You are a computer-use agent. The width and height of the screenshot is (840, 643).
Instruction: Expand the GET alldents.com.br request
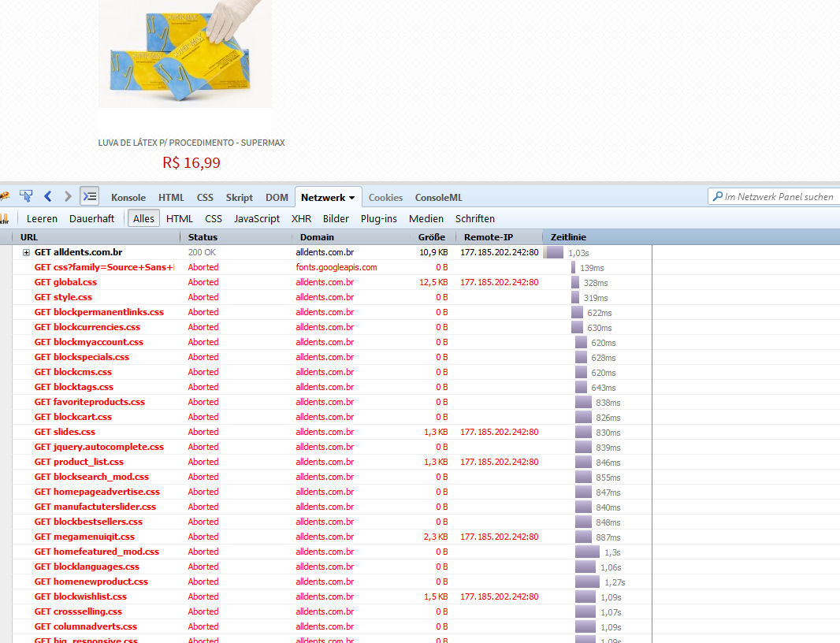coord(26,253)
